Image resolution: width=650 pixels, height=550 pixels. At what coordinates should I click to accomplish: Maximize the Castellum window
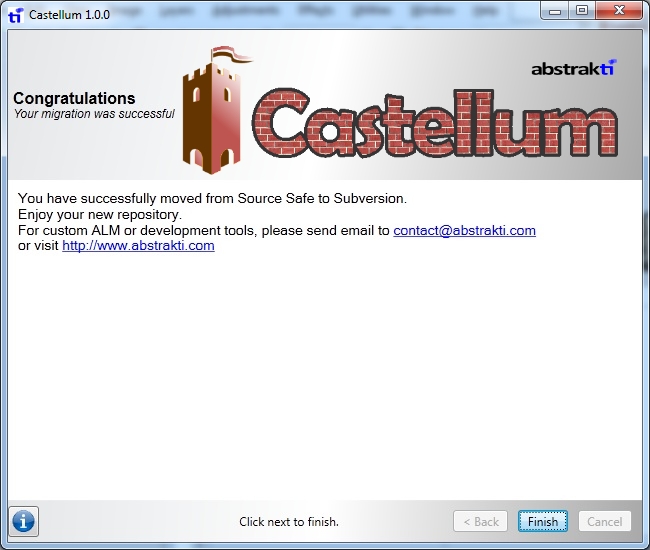[x=582, y=11]
